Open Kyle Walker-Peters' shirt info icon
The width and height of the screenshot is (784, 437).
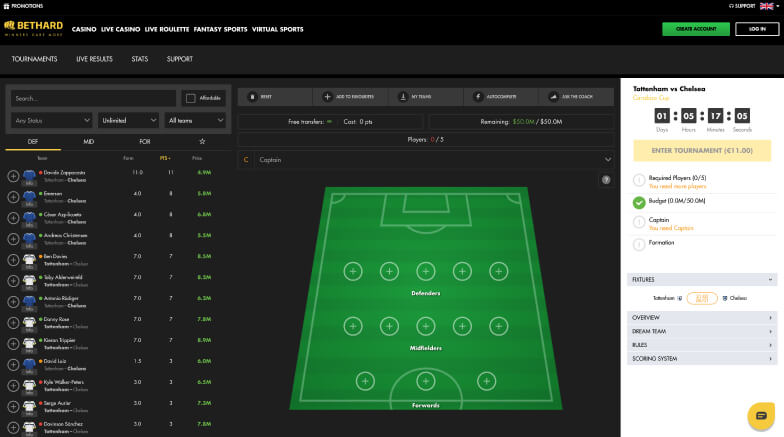(30, 386)
